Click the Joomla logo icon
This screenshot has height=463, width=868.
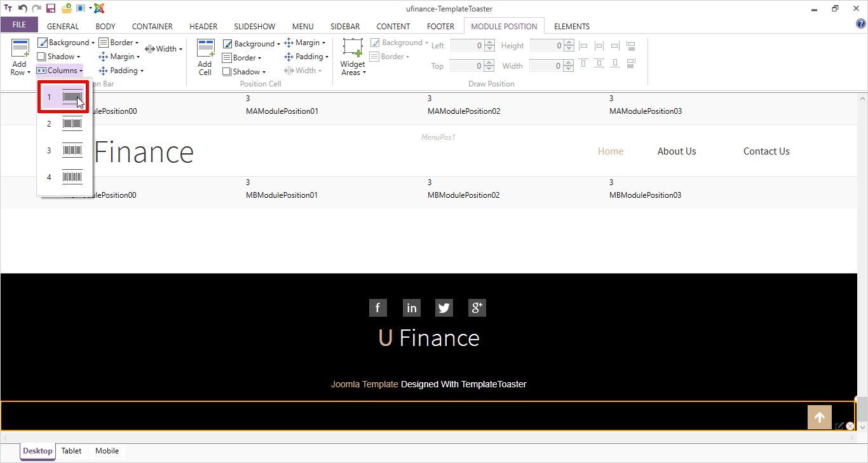coord(98,8)
